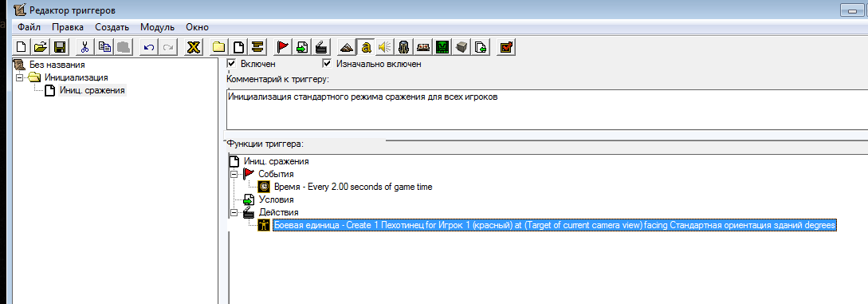Screen dimensions: 868x304
Task: Select 'Иниц. сражения' root in trigger functions
Action: pos(277,162)
